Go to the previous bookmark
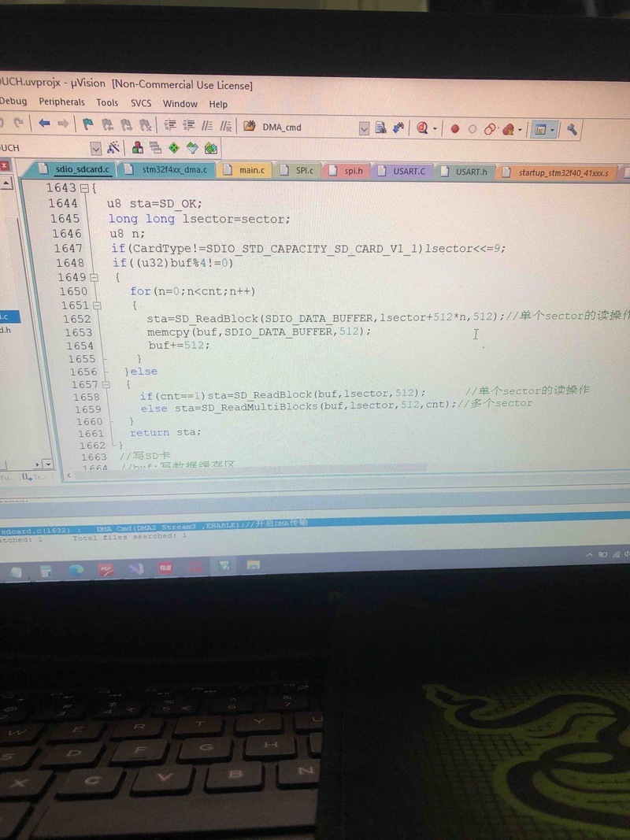Viewport: 630px width, 840px height. tap(107, 125)
